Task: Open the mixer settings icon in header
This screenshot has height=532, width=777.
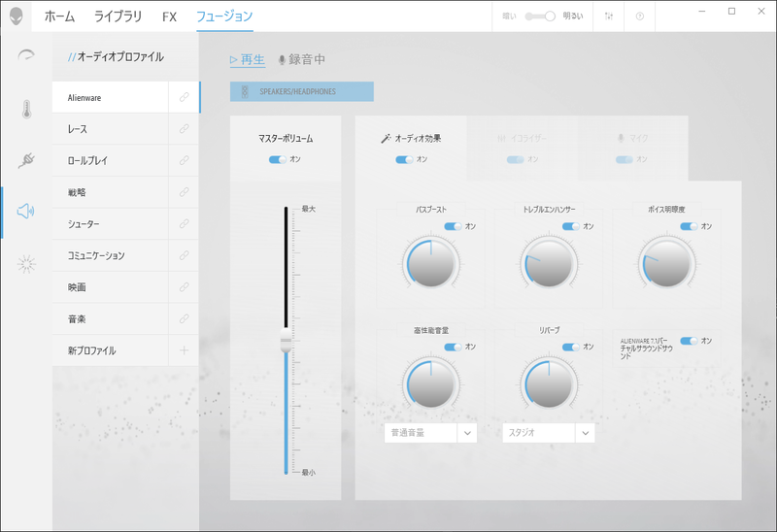Action: (609, 16)
